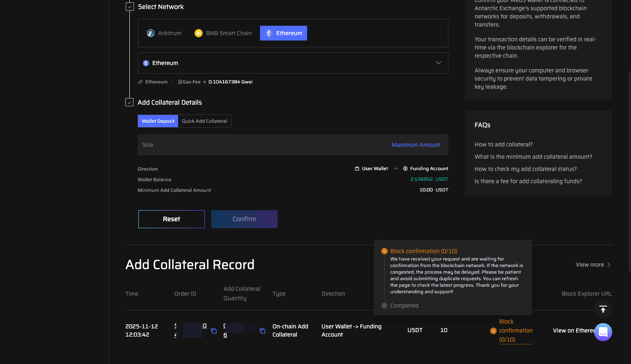Viewport: 631px width, 364px height.
Task: Click the Arbitrum logo icon
Action: click(x=151, y=33)
